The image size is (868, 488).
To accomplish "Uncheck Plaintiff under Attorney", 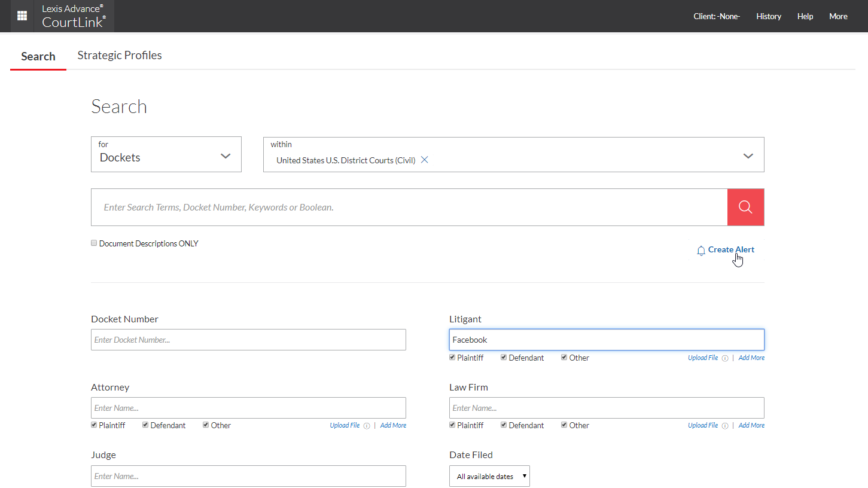I will point(93,425).
